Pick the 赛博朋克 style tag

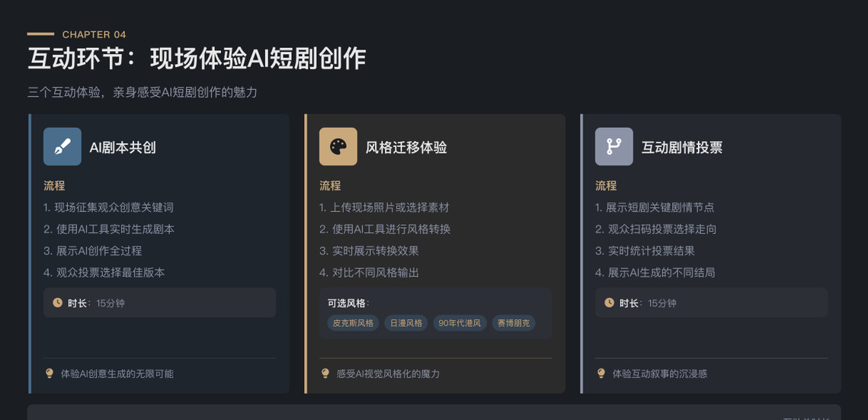point(514,323)
